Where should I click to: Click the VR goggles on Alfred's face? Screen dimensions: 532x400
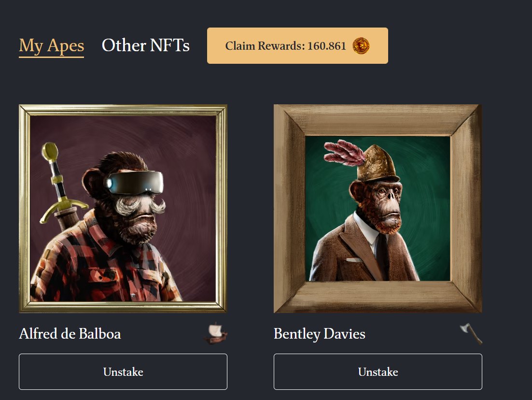click(134, 183)
